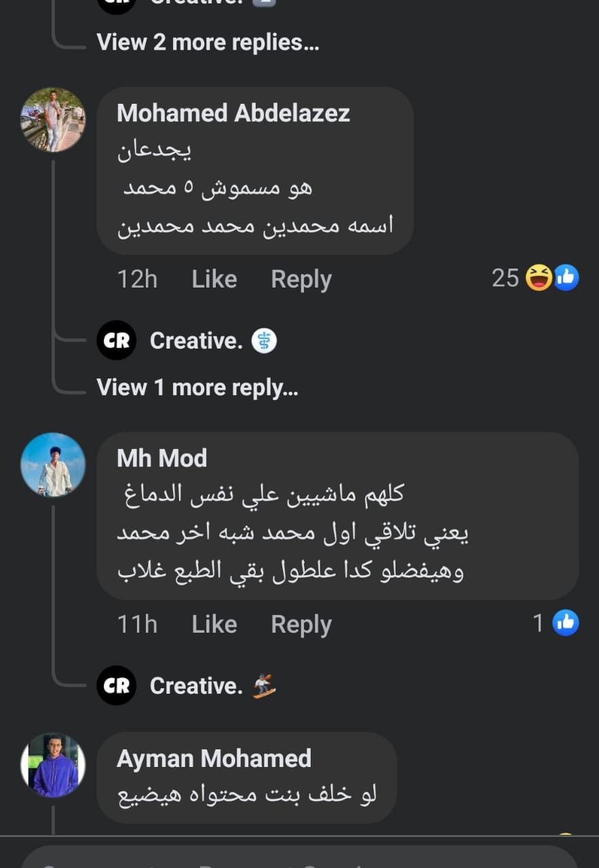View the 25 reactions count
The width and height of the screenshot is (599, 868).
coord(505,278)
